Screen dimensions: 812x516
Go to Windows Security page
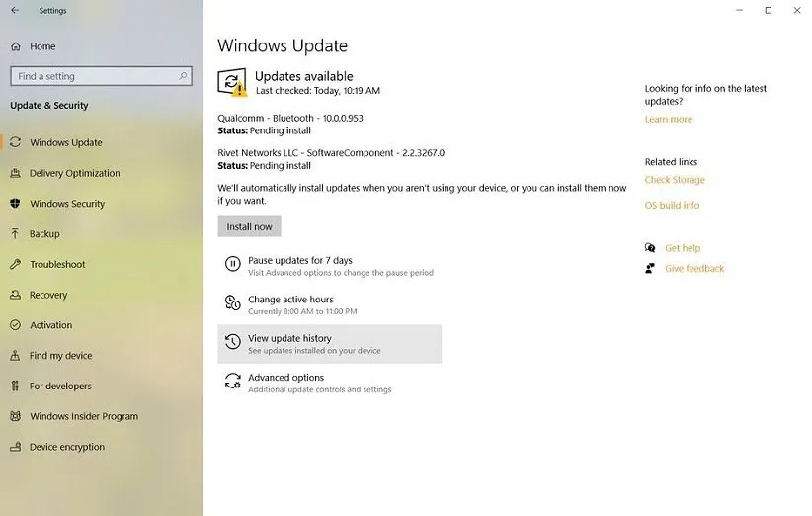pos(67,204)
